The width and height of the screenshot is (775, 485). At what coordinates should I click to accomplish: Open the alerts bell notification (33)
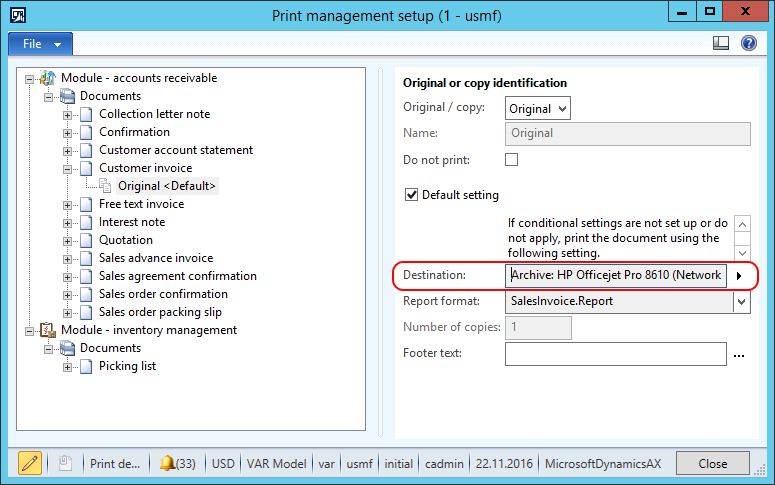tap(177, 463)
